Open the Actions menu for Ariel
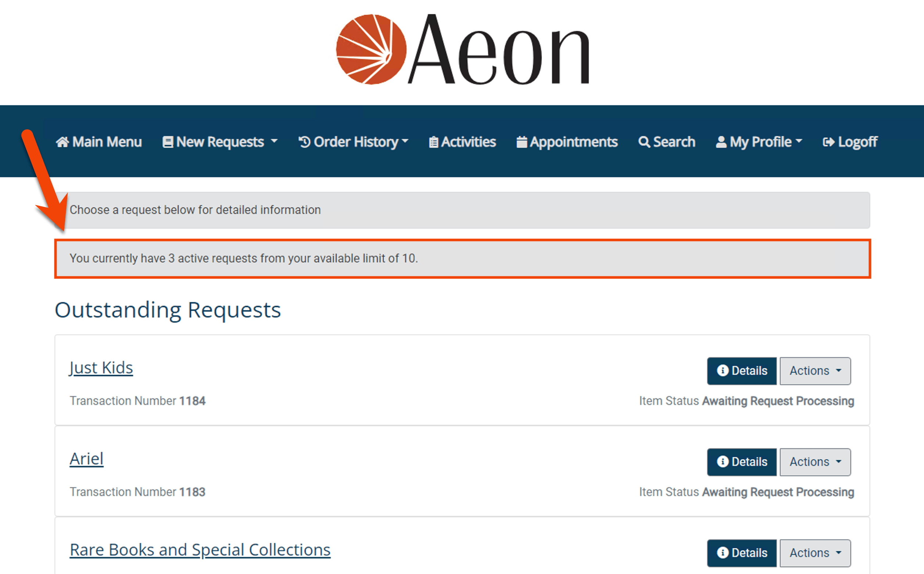The image size is (924, 574). (x=815, y=462)
